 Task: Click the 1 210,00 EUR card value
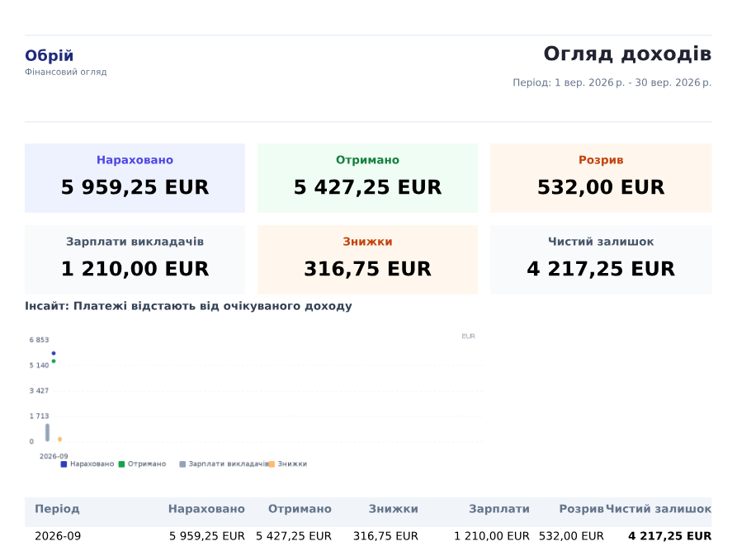[135, 269]
